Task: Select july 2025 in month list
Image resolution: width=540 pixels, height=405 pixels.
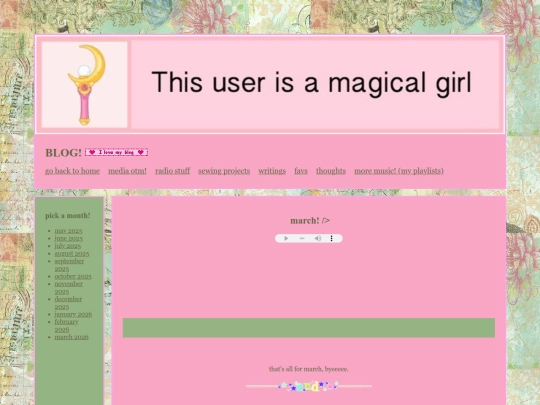Action: click(68, 246)
